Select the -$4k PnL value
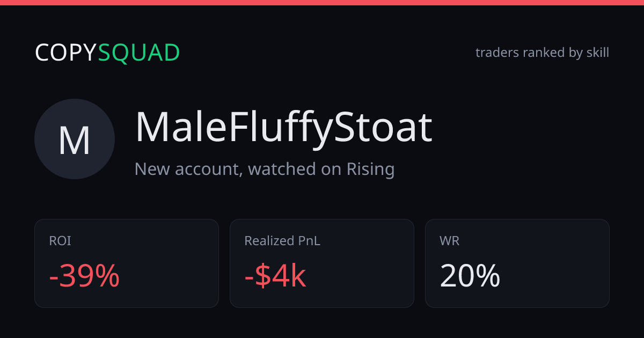 pos(275,276)
